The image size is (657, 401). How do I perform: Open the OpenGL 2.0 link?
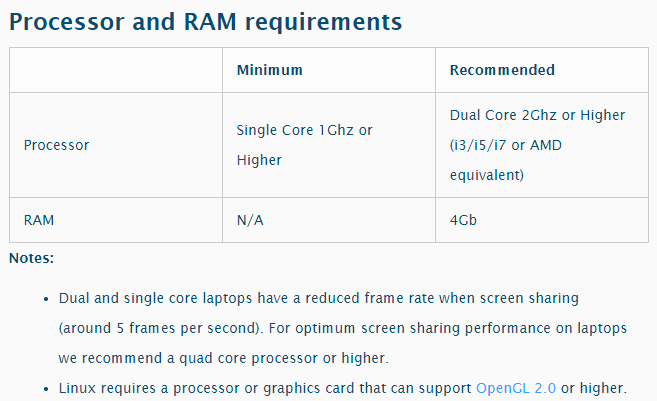pyautogui.click(x=516, y=386)
